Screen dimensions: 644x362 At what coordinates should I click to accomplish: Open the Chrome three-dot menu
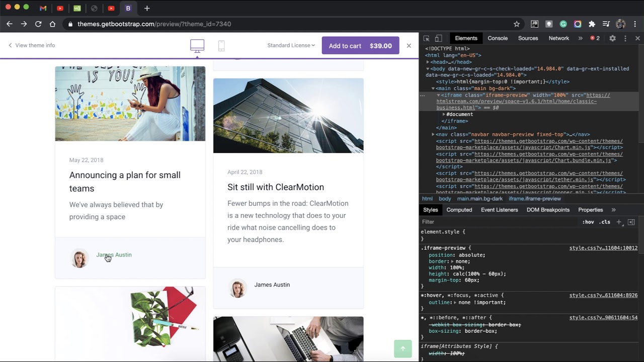coord(635,24)
